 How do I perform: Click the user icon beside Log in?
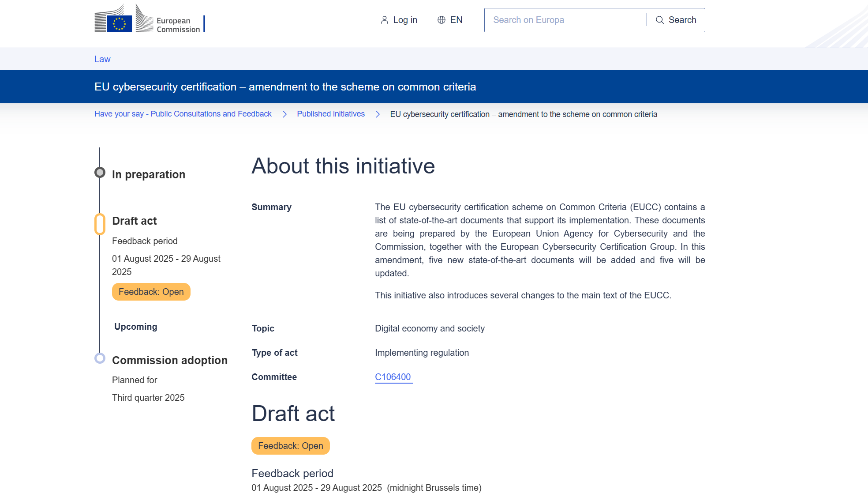(385, 20)
